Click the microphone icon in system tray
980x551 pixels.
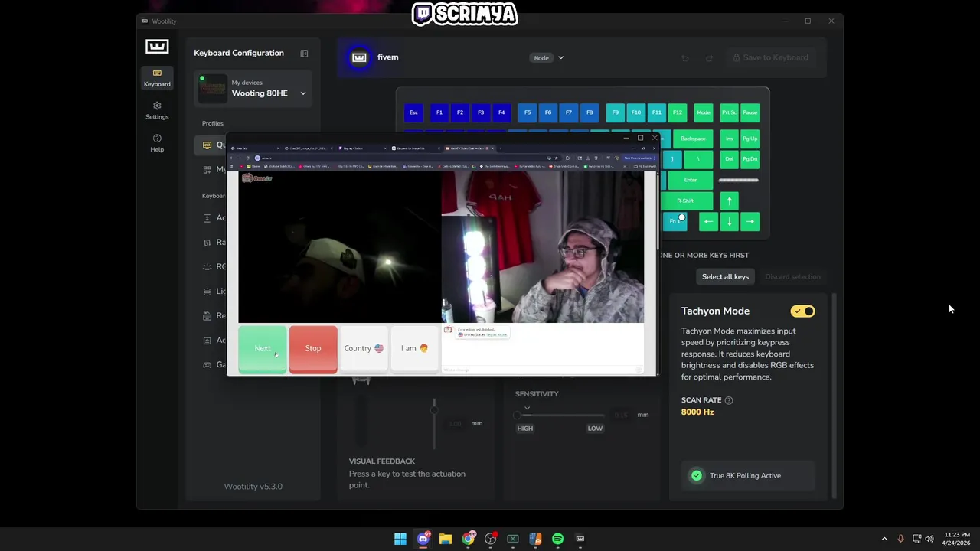click(900, 539)
